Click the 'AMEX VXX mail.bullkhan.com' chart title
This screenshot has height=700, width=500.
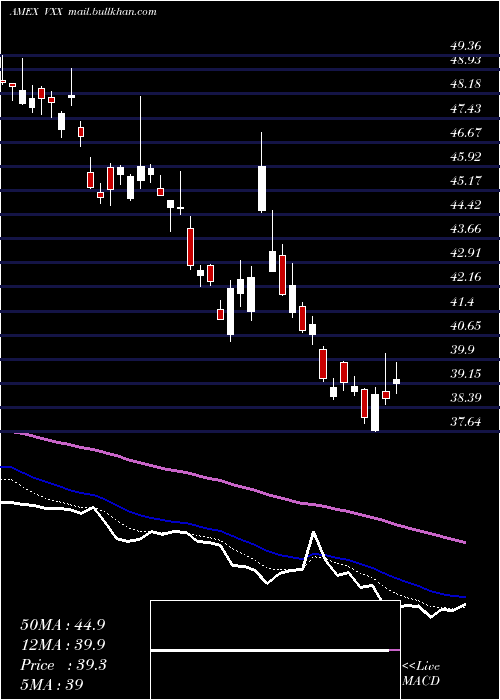click(x=83, y=12)
